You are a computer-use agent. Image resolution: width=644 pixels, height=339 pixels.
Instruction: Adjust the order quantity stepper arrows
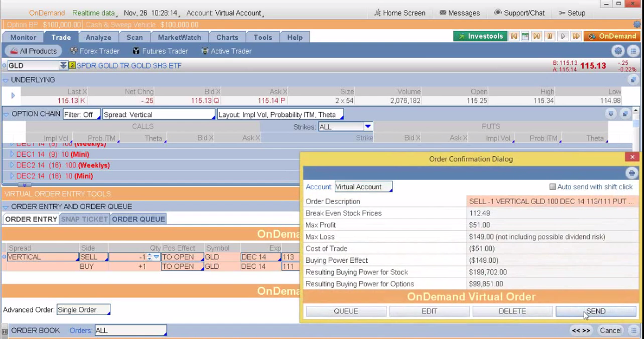click(149, 257)
